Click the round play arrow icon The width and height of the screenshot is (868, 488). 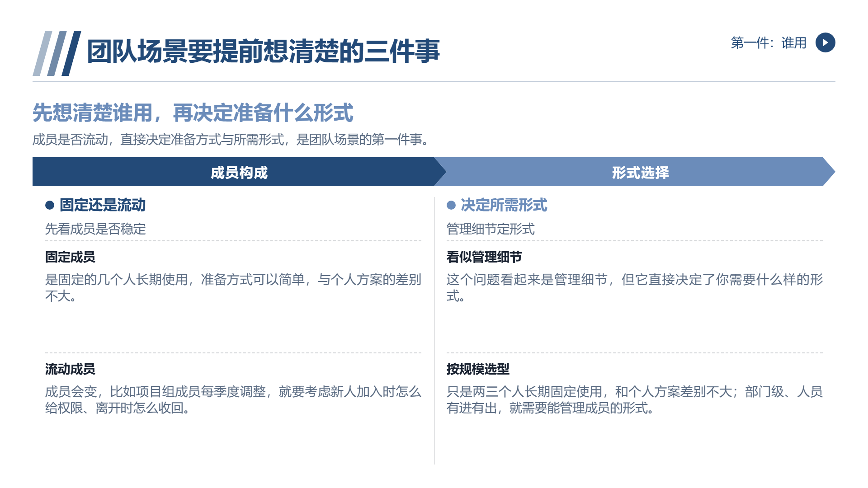coord(825,42)
